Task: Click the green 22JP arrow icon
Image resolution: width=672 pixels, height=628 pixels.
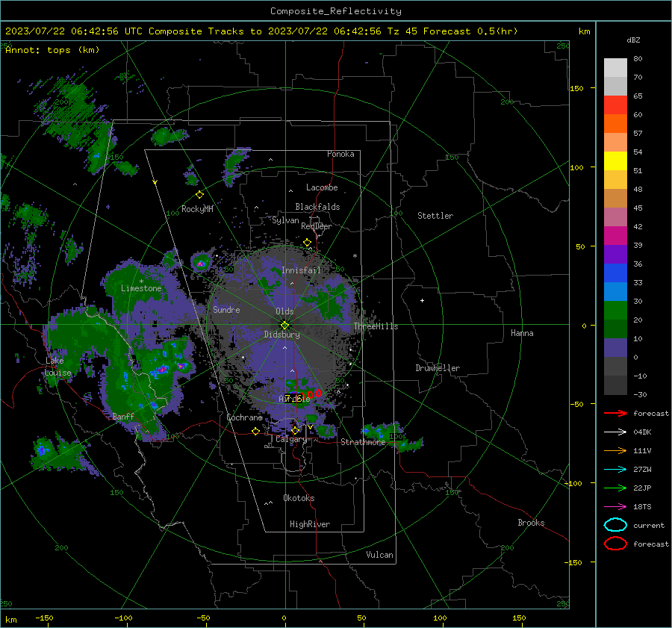Action: 615,488
